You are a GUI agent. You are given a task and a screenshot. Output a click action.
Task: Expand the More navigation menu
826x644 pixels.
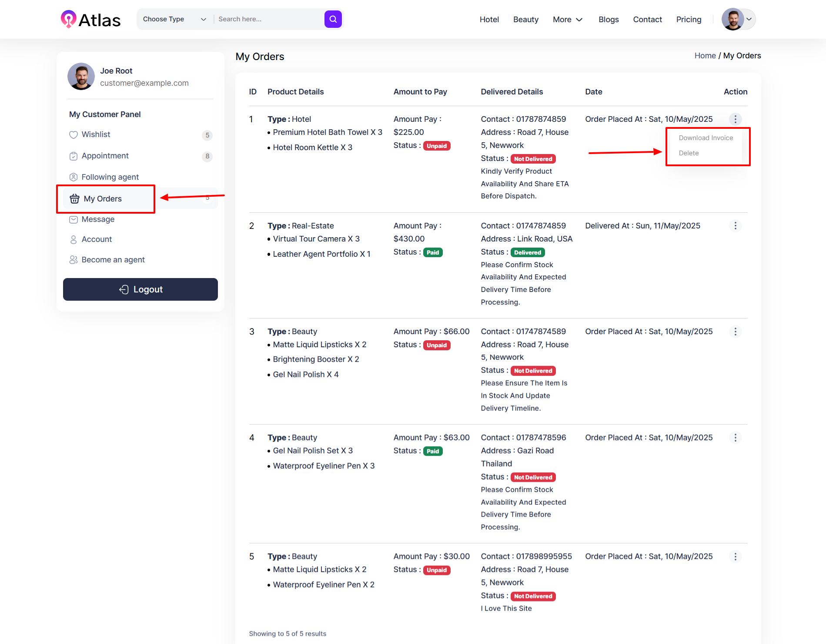567,20
